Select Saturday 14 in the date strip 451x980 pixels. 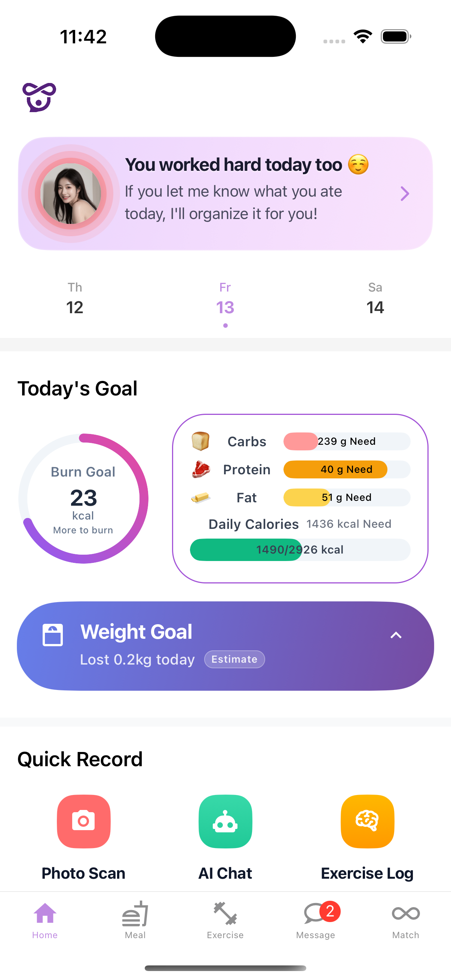click(x=375, y=299)
